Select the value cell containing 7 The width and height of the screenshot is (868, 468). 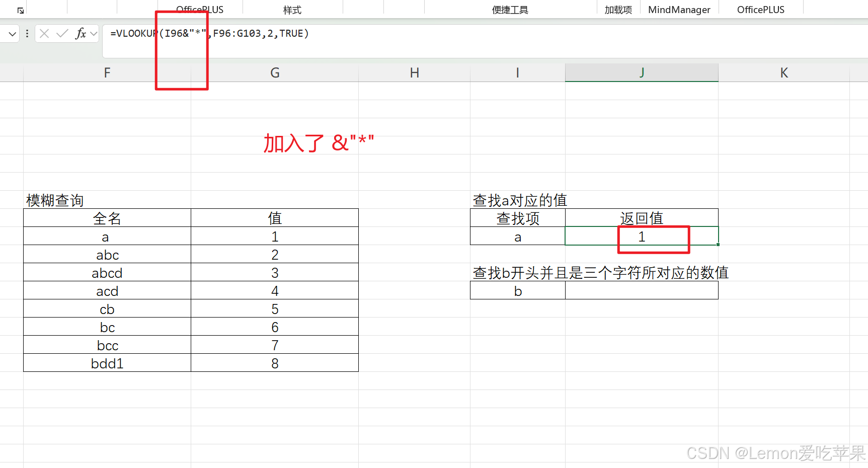(x=275, y=345)
